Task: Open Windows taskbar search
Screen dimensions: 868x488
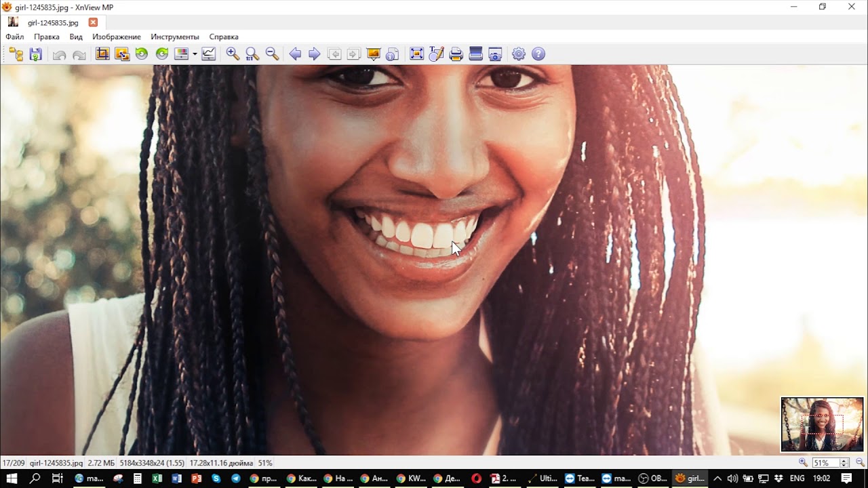Action: pos(35,478)
